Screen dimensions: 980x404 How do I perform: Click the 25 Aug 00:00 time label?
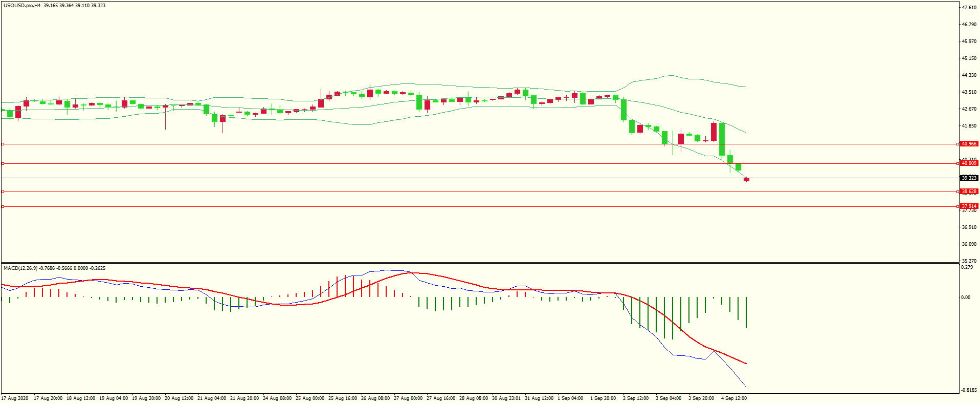pos(310,398)
